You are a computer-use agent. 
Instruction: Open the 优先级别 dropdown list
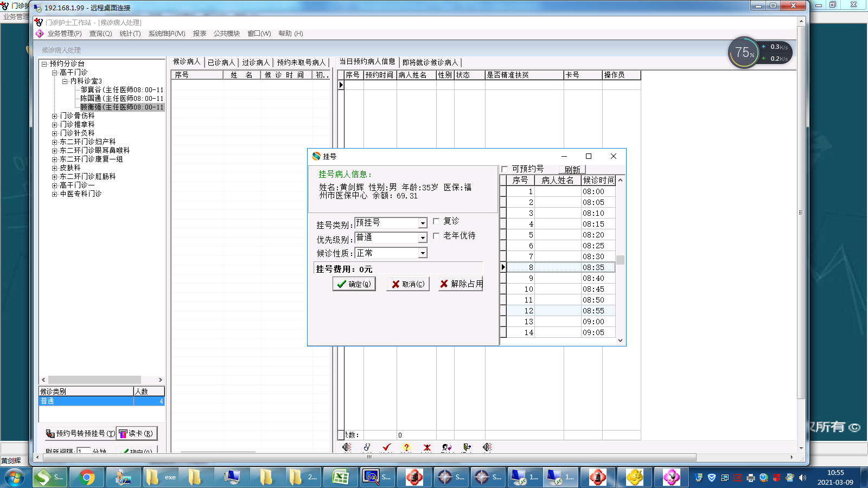423,238
